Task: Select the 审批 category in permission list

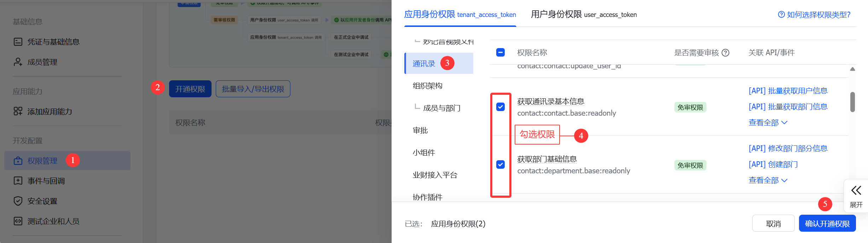Action: pyautogui.click(x=420, y=131)
